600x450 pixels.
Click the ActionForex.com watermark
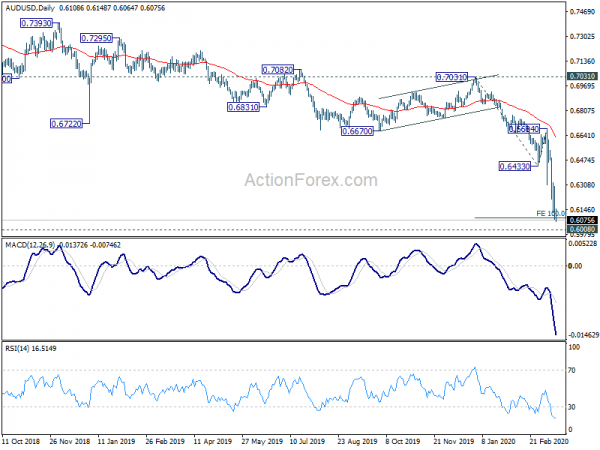click(x=311, y=180)
